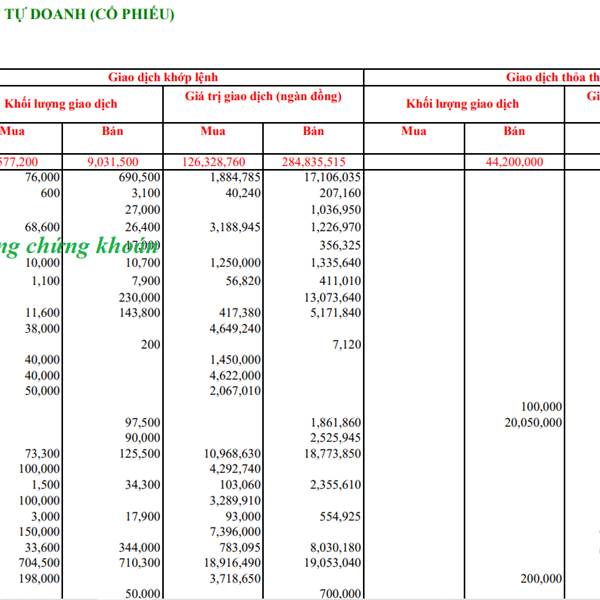Screen dimensions: 600x600
Task: Select the cell 40,240
Action: (243, 193)
